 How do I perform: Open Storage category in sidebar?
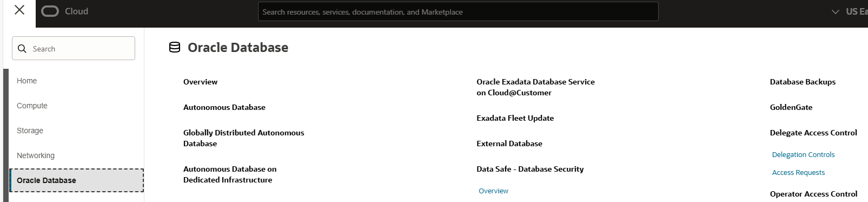coord(30,131)
